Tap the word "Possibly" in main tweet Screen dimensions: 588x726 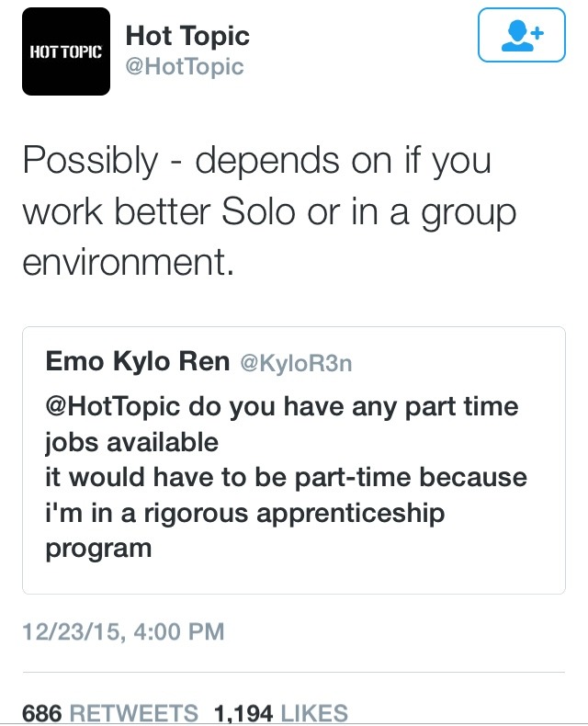(x=90, y=162)
